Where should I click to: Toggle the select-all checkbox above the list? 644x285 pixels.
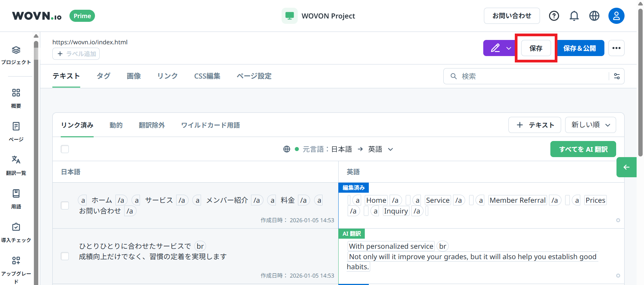click(x=65, y=149)
